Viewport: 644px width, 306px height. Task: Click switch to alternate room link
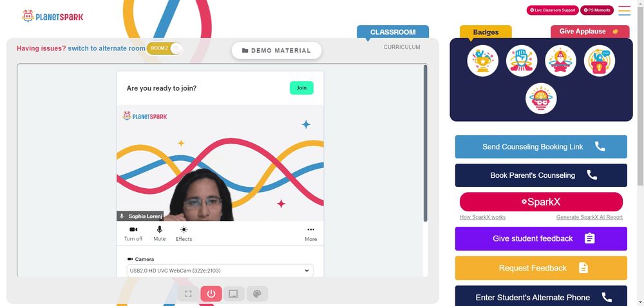pyautogui.click(x=106, y=48)
